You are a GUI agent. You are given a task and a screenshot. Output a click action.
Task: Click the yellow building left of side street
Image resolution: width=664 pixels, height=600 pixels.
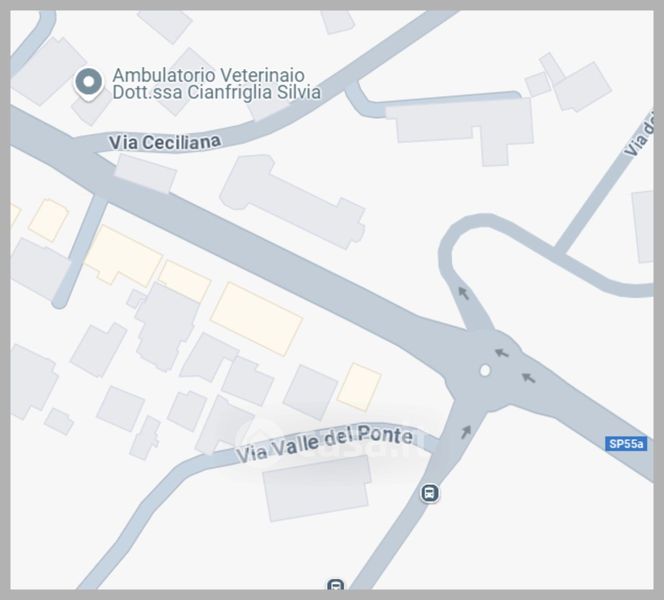(49, 221)
